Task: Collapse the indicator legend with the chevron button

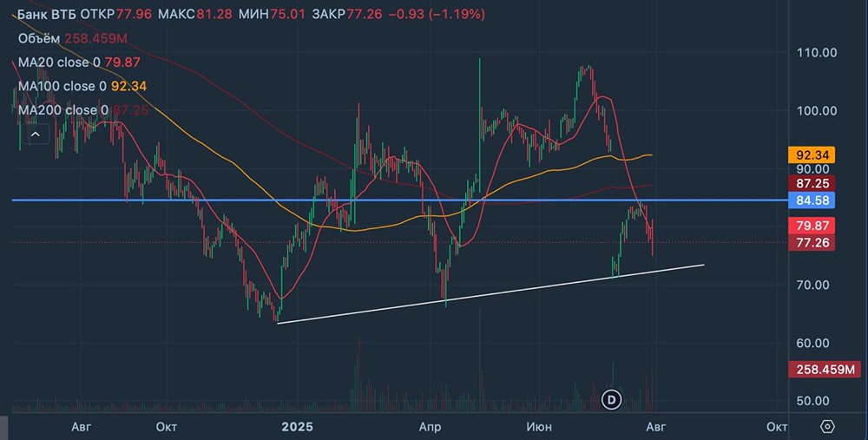Action: point(35,134)
